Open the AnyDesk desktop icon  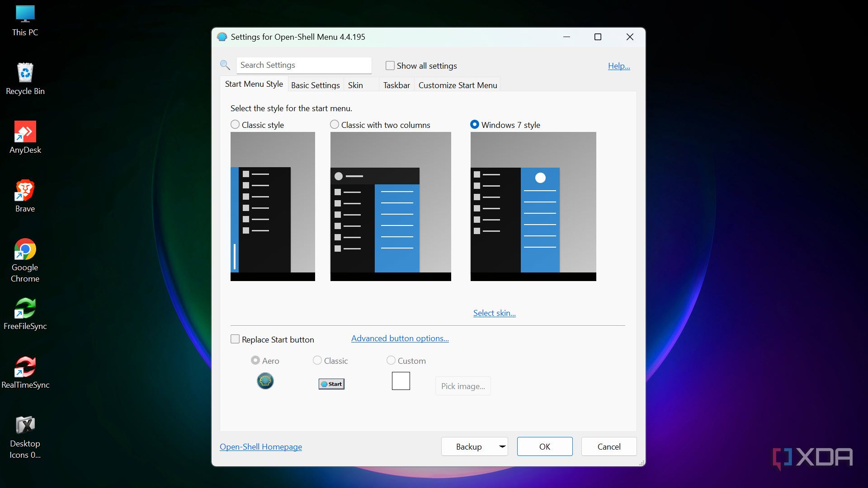point(25,132)
